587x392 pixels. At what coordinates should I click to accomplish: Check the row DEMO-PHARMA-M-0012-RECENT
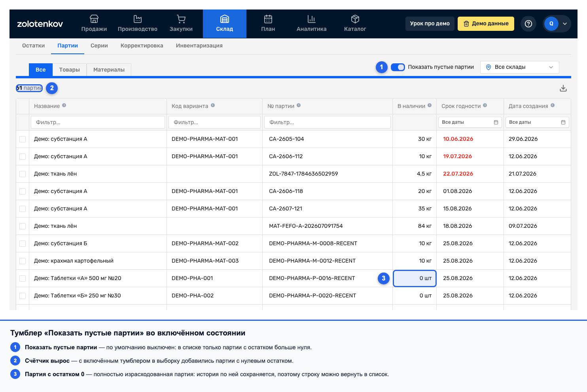coord(23,261)
